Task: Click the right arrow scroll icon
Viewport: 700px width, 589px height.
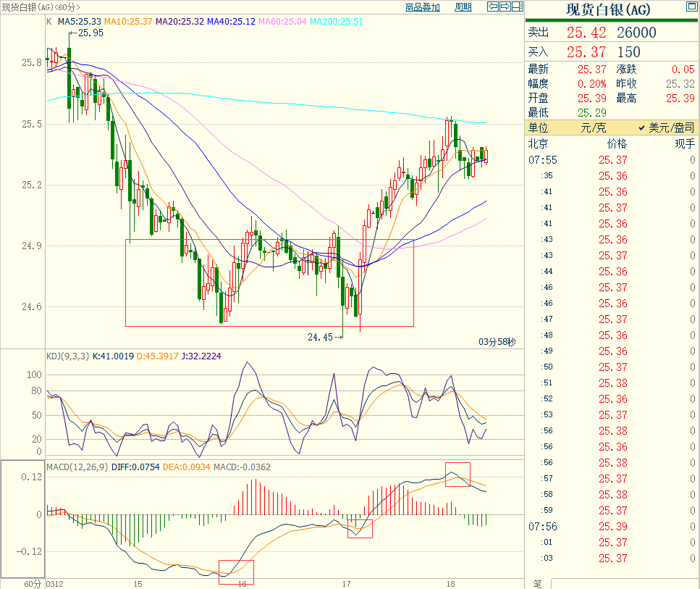Action: click(x=504, y=7)
